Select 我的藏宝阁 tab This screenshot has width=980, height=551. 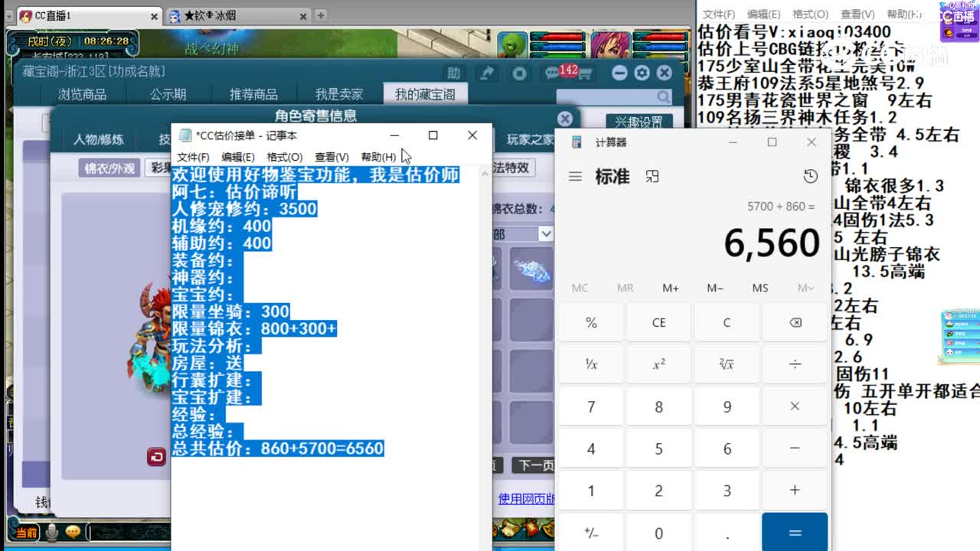click(425, 94)
